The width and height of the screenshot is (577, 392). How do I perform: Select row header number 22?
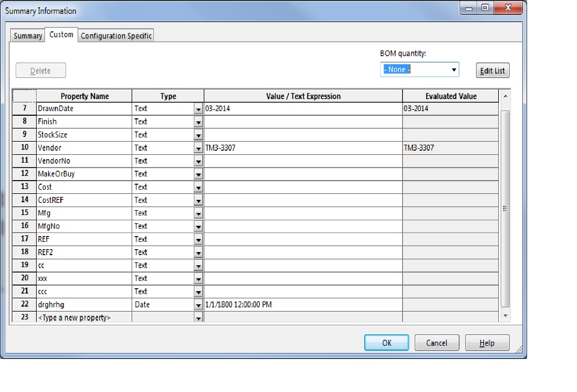(24, 304)
